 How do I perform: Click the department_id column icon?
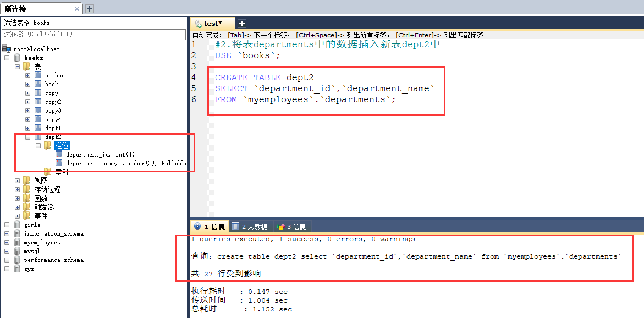tap(59, 154)
